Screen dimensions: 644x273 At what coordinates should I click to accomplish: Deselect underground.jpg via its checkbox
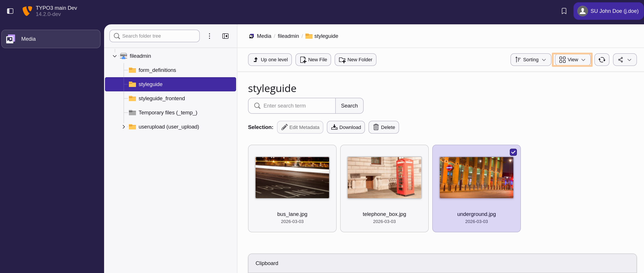pyautogui.click(x=513, y=152)
